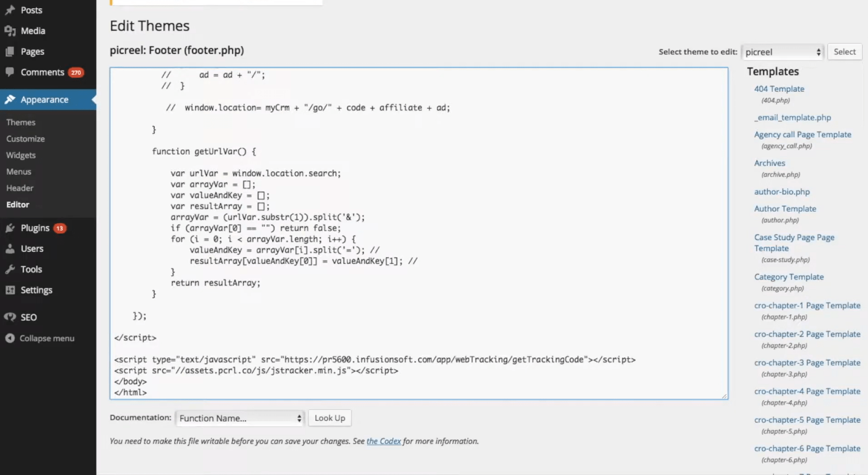Click the Posts pushpin icon
Image resolution: width=868 pixels, height=475 pixels.
tap(10, 10)
